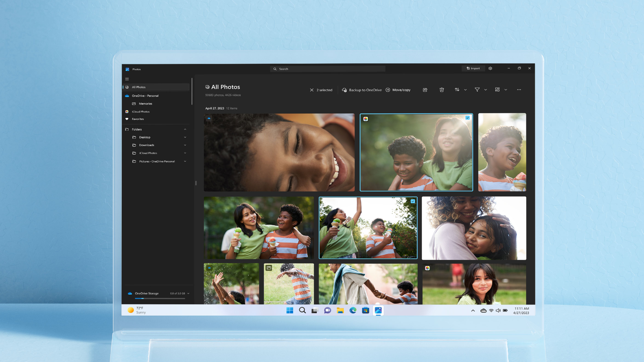This screenshot has width=644, height=362.
Task: Open the boy holding ice cream cone photo
Action: [502, 152]
